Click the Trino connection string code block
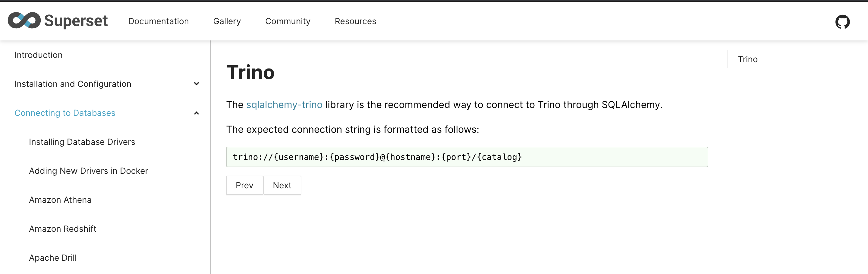 point(467,157)
